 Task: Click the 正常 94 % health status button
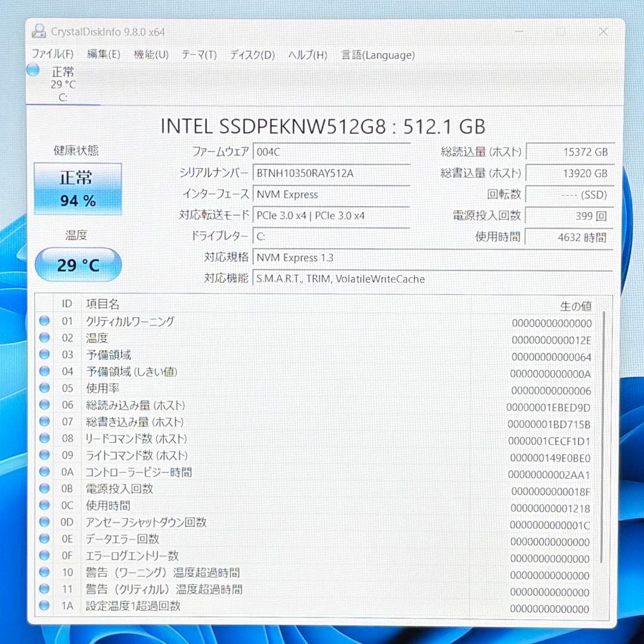pos(78,189)
